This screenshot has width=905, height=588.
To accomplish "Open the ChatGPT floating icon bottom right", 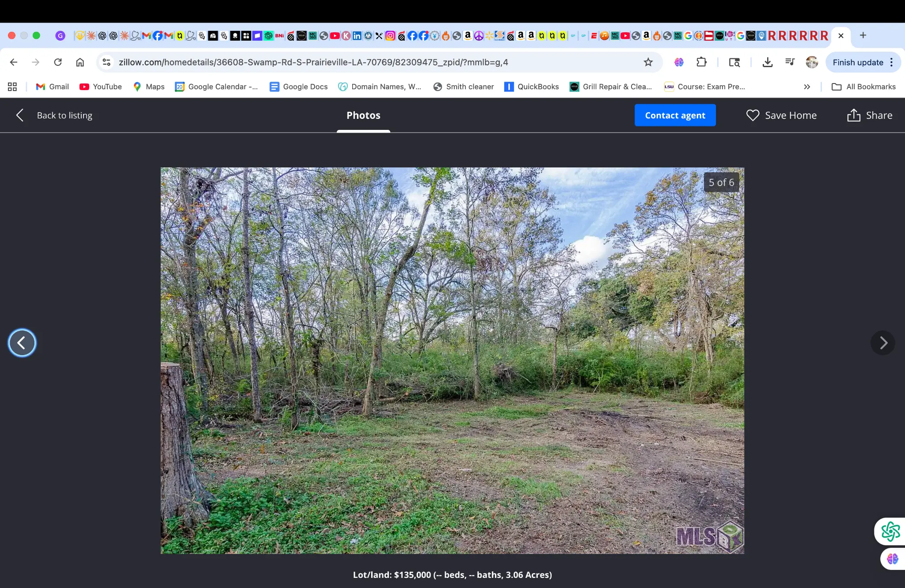I will click(891, 532).
